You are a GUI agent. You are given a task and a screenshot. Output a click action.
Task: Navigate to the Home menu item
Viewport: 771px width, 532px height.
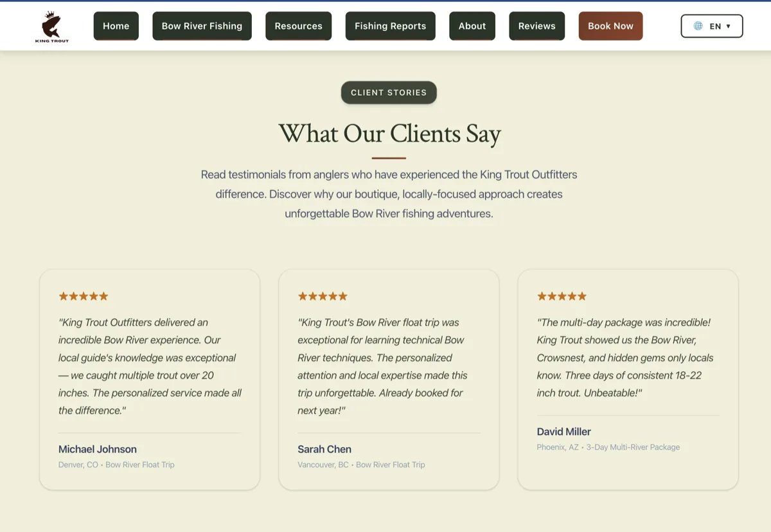pos(116,26)
